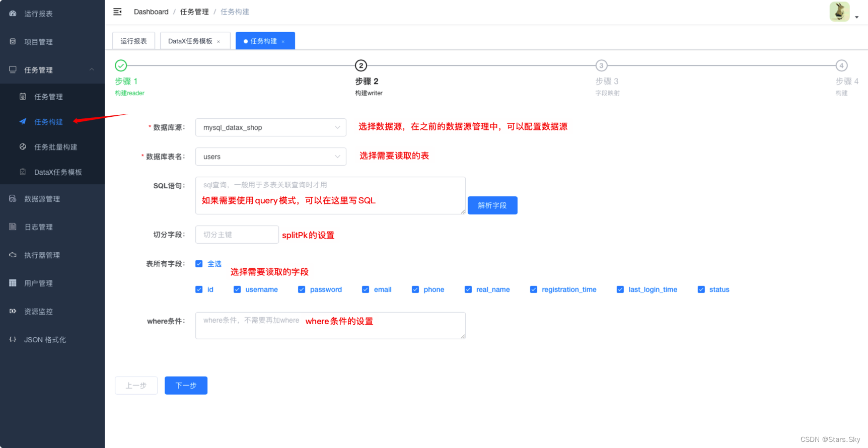
Task: Open 数据源管理 sidebar menu
Action: click(x=52, y=199)
